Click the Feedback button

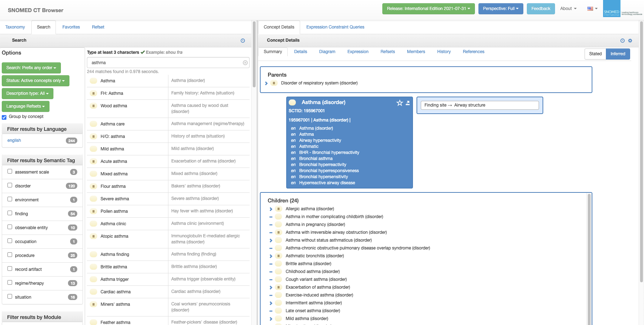[x=541, y=9]
